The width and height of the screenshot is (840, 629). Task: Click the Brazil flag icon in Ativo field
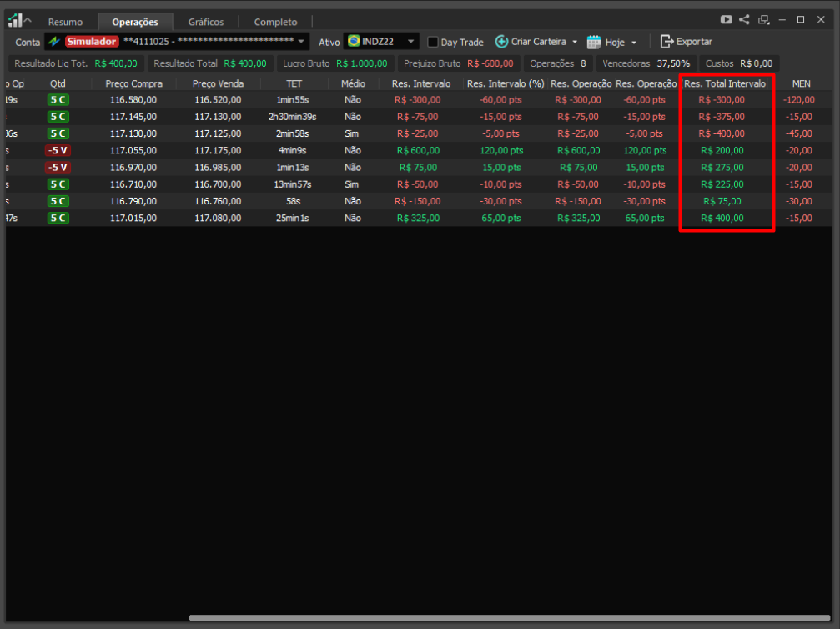[354, 42]
